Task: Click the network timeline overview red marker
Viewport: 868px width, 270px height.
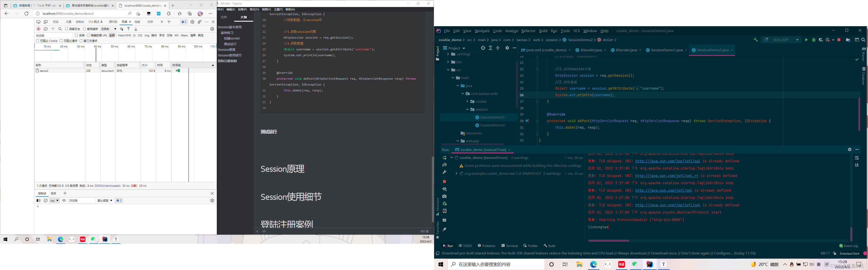Action: [96, 55]
